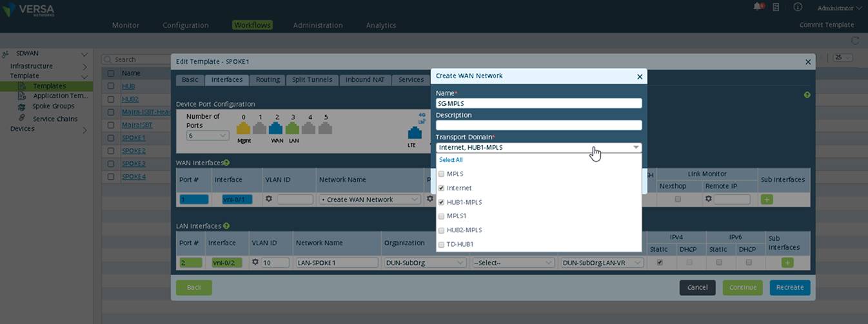
Task: Open the DUN-SubOrg-LAN-VR dropdown
Action: 602,263
